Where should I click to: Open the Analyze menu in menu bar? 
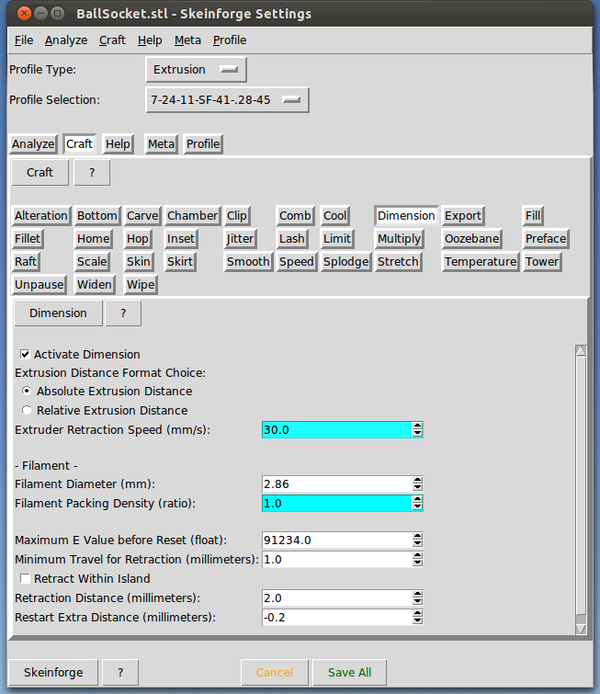tap(66, 40)
